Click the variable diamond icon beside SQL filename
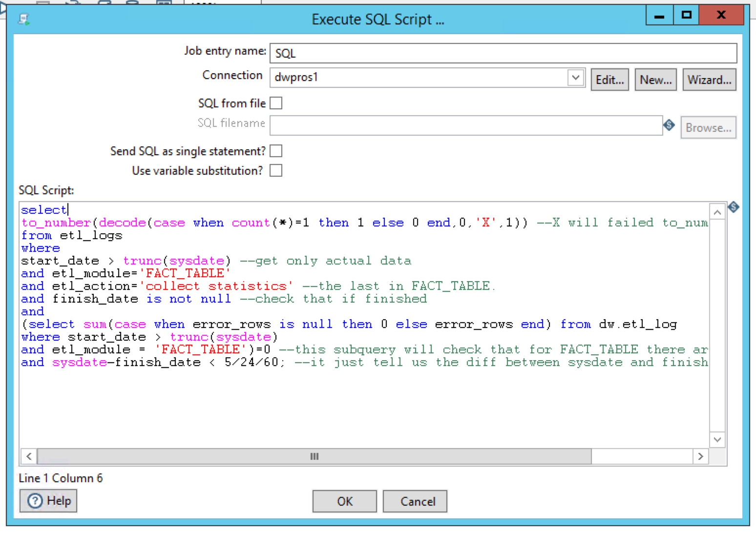This screenshot has width=756, height=533. coord(669,125)
